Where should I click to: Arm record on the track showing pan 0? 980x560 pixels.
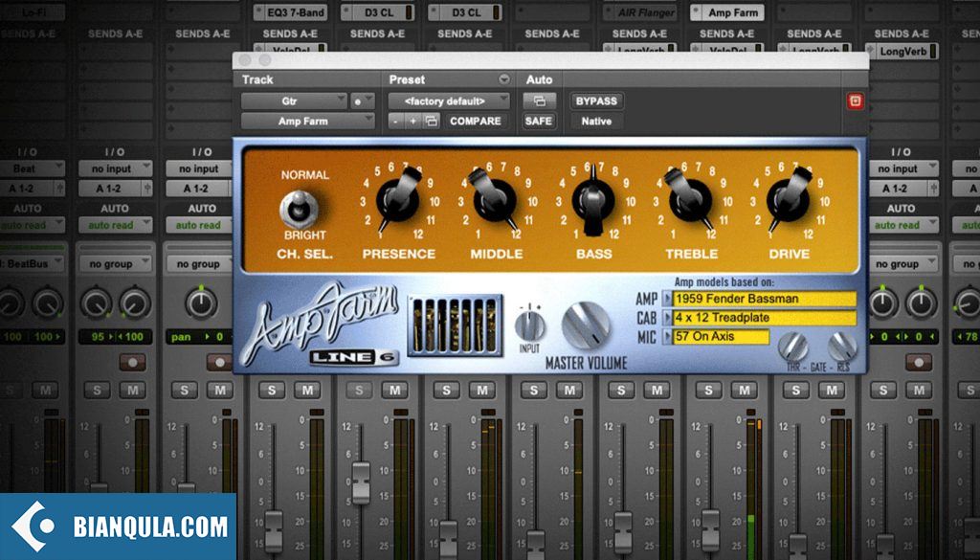(x=219, y=362)
